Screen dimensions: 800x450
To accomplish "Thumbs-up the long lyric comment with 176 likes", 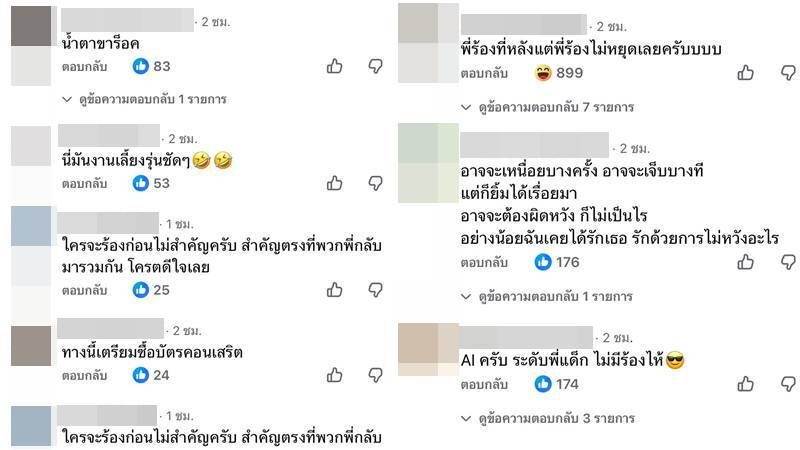I will [745, 262].
